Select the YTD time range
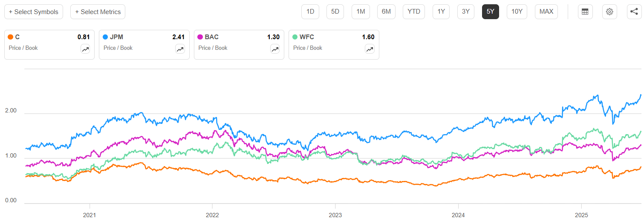This screenshot has height=218, width=644. click(x=413, y=12)
